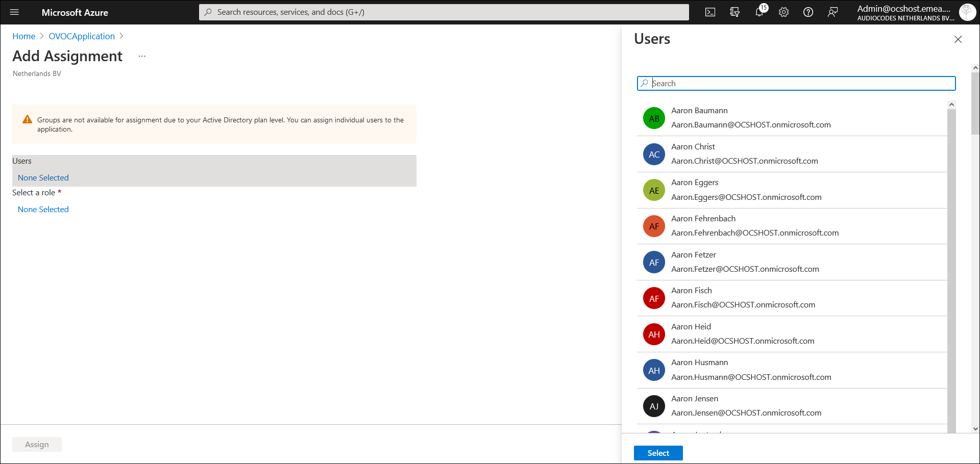
Task: Open portal settings gear
Action: coord(783,12)
